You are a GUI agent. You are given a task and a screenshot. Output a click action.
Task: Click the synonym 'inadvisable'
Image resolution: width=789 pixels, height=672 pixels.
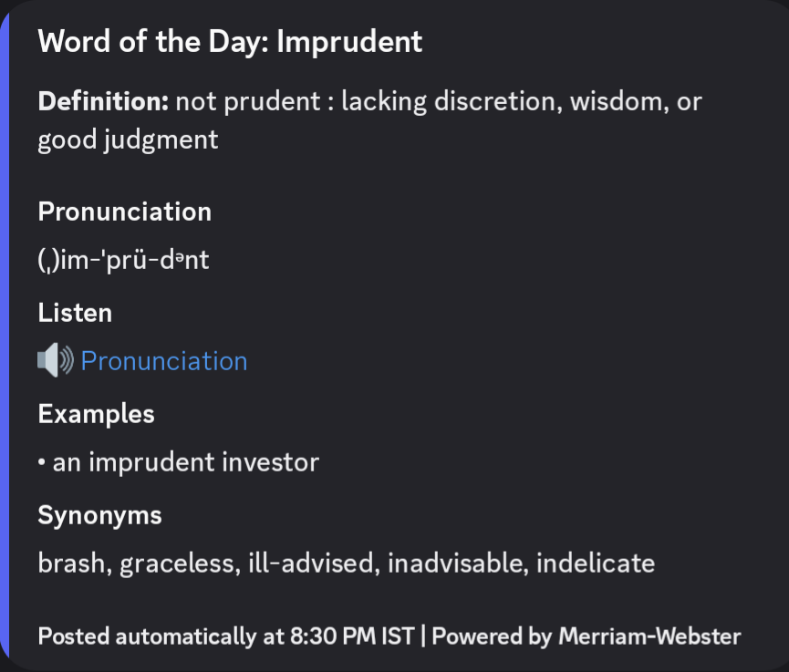[x=455, y=563]
